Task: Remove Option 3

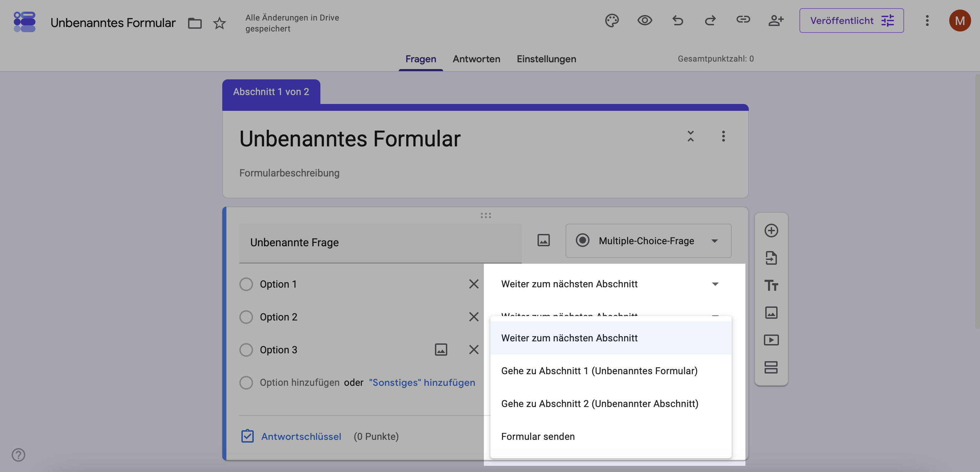Action: click(x=474, y=350)
